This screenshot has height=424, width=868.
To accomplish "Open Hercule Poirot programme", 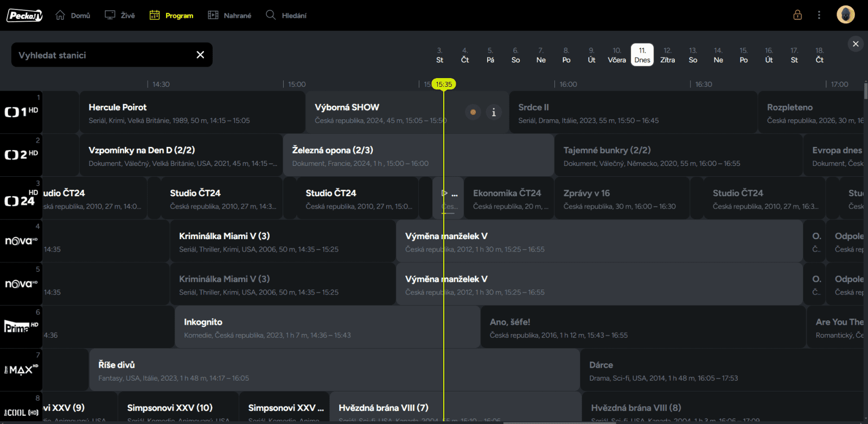I will [193, 112].
